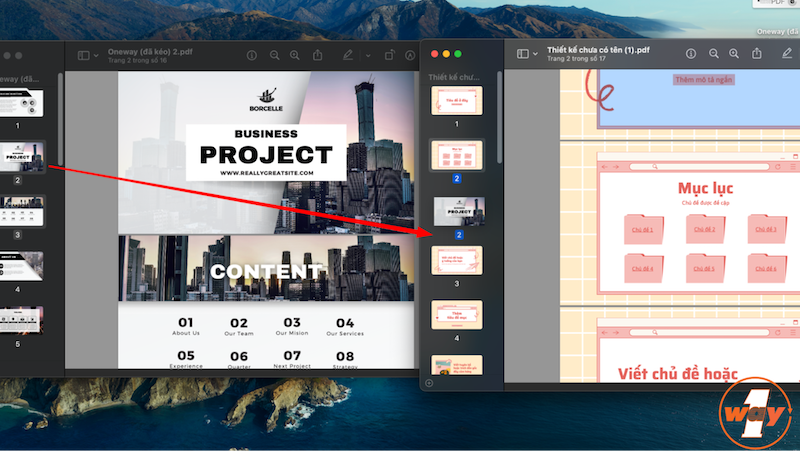Open sidebar view dropdown in Oneway window
The image size is (800, 451).
click(x=96, y=55)
